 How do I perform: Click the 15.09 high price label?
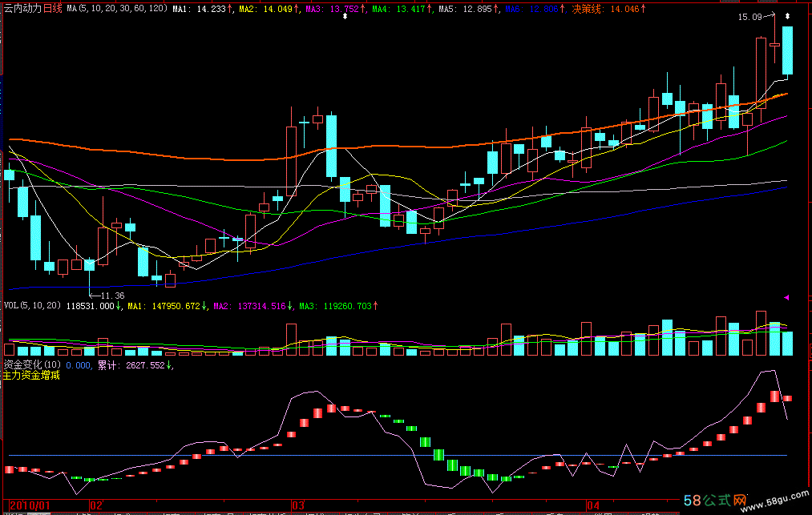749,17
